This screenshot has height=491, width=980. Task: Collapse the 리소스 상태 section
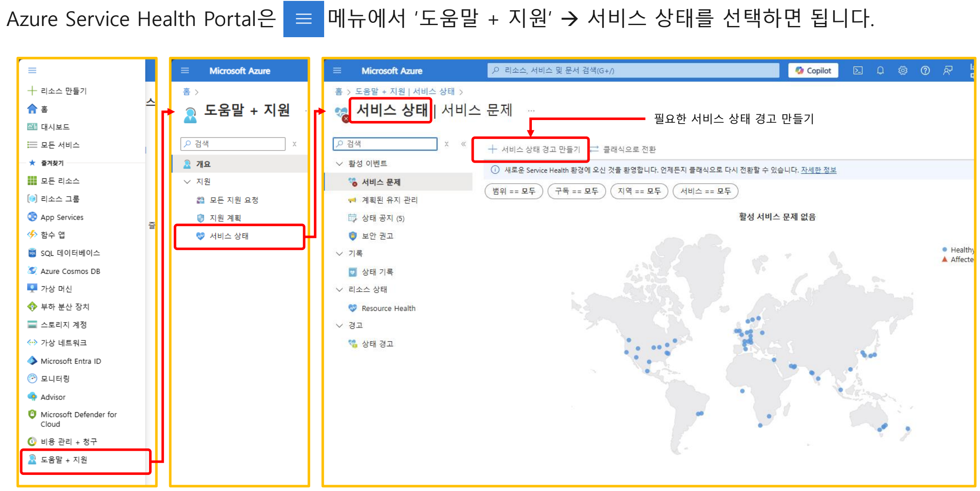[339, 289]
